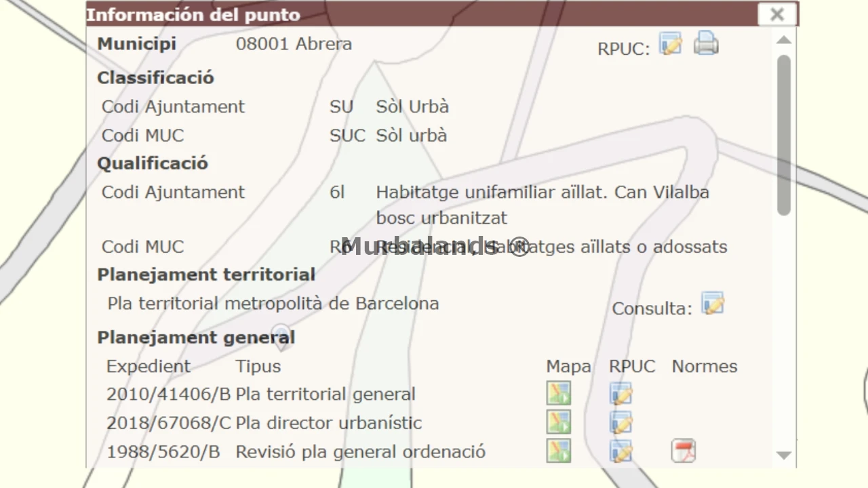
Task: Select expedient 2018/67068/C row text
Action: coord(168,423)
